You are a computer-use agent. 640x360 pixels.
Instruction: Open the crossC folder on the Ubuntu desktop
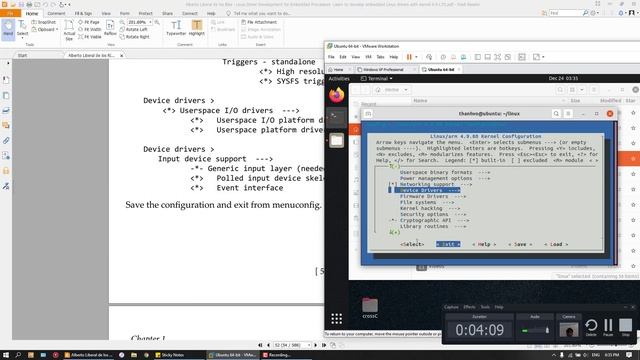pos(370,308)
